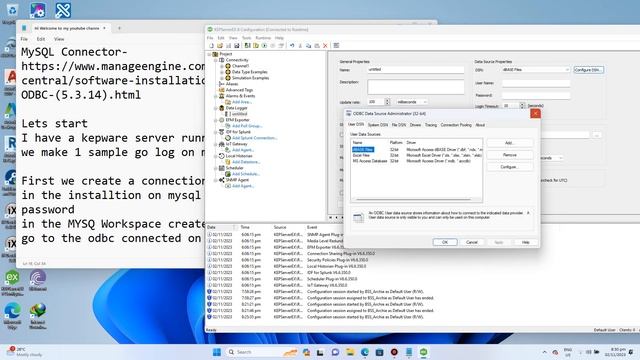Click Password input field
The height and width of the screenshot is (360, 640).
pos(536,96)
